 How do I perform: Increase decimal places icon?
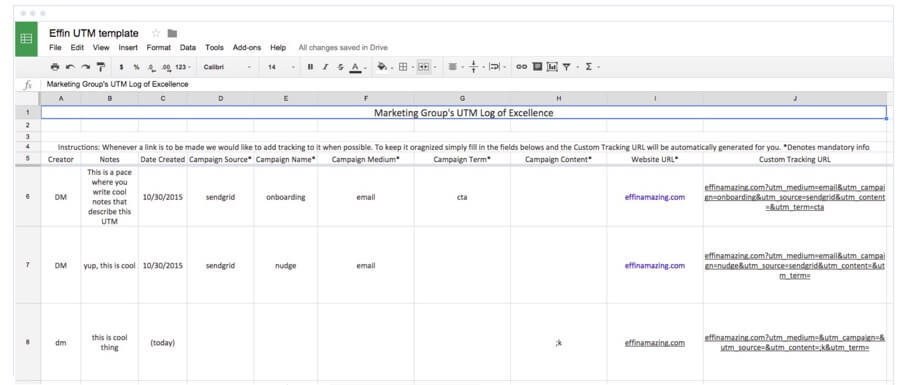click(x=166, y=67)
